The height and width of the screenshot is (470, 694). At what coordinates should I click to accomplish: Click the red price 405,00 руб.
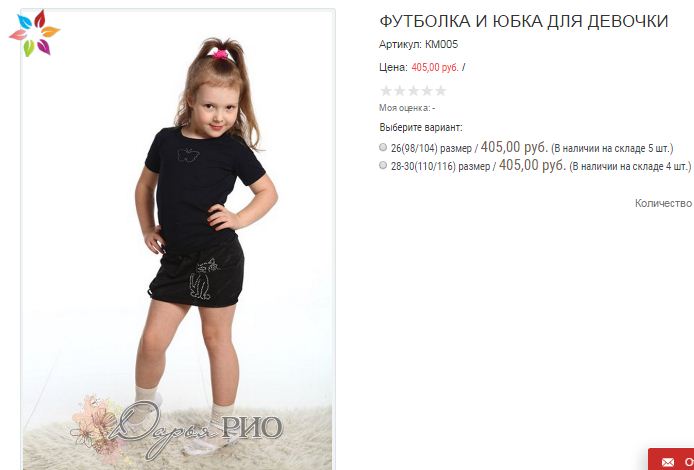pos(435,68)
